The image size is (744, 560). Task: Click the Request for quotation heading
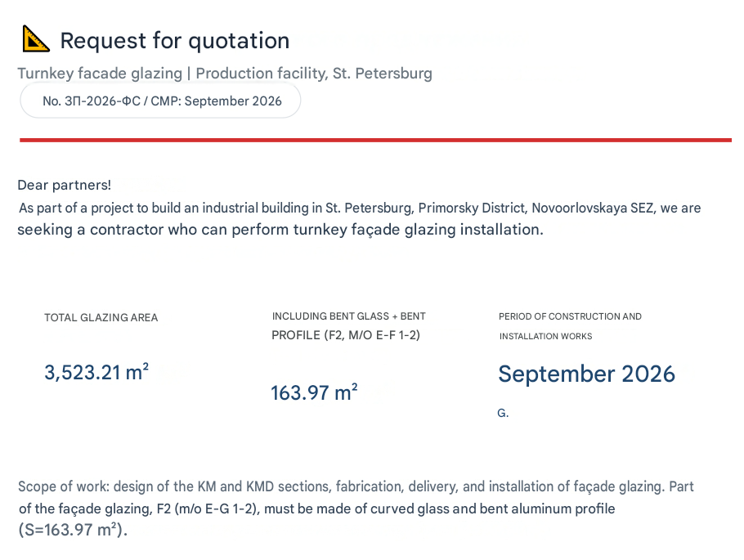coord(175,41)
